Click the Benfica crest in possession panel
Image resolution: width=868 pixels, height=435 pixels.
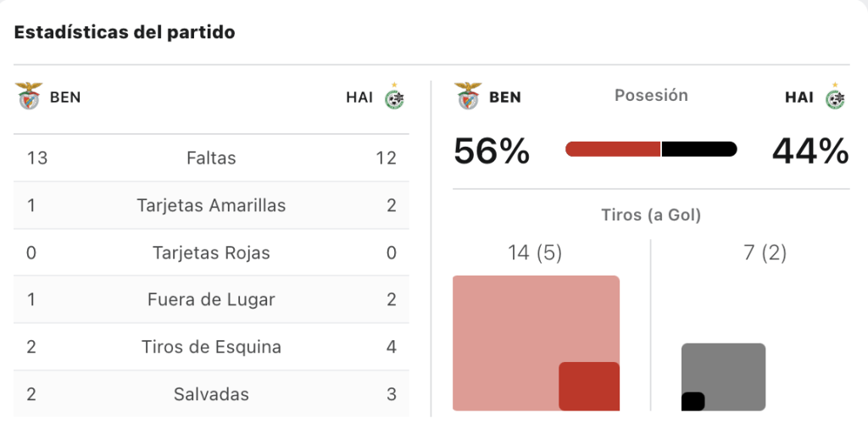(x=468, y=97)
